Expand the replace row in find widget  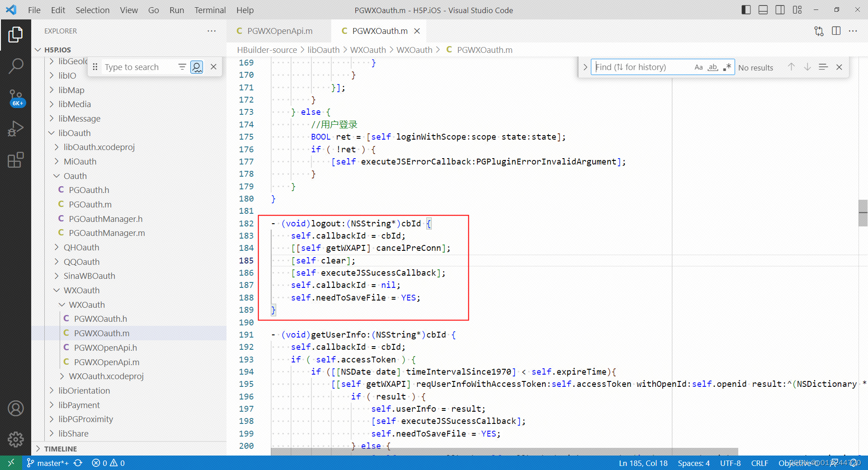point(585,67)
